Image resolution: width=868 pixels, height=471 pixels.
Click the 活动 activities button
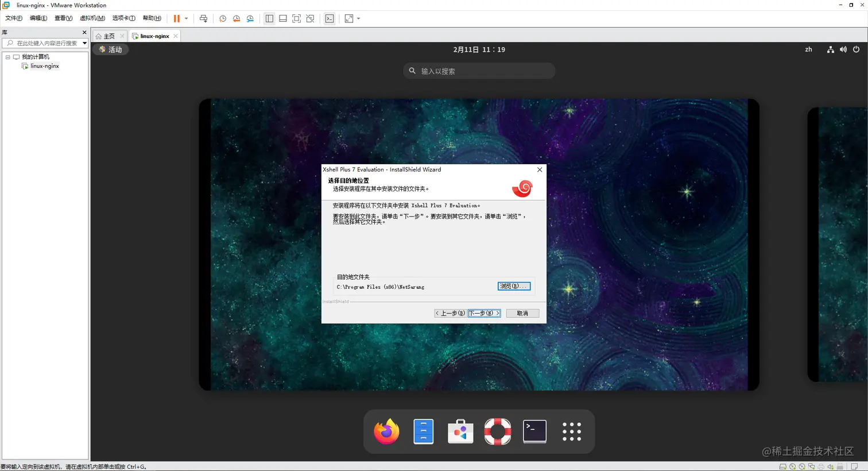tap(111, 49)
